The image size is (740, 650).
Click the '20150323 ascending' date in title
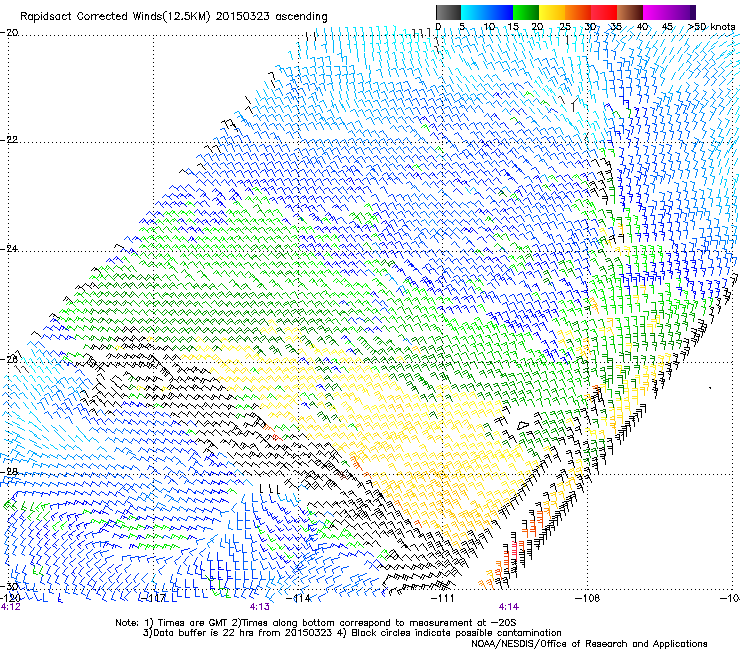[271, 17]
